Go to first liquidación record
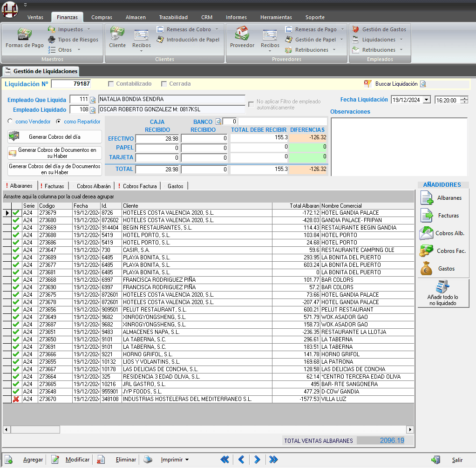The image size is (476, 468). (224, 460)
